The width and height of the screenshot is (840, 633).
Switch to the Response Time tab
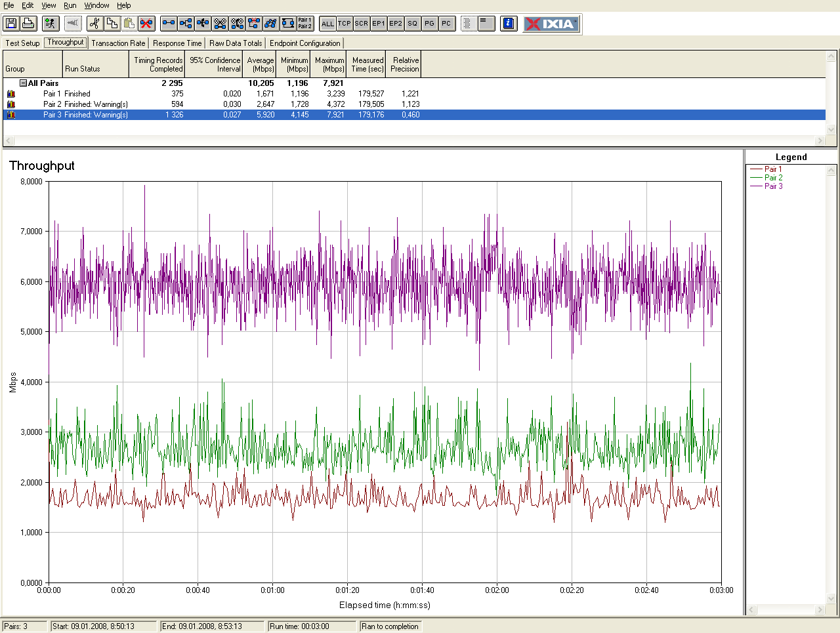point(177,43)
